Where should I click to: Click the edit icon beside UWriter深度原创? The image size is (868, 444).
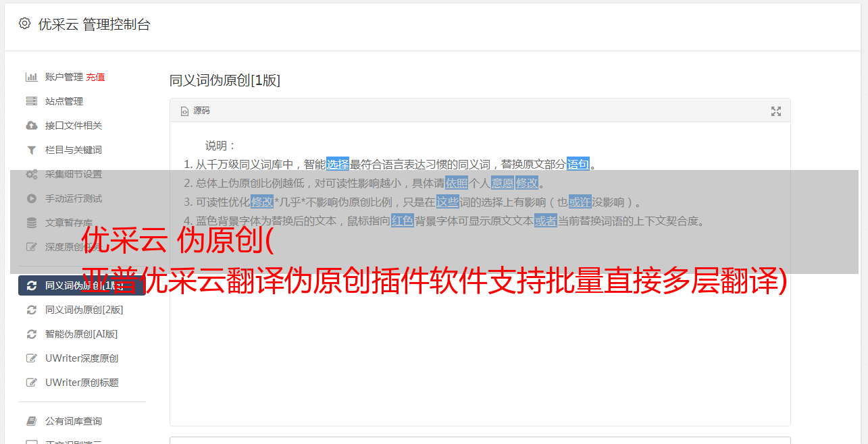tap(31, 358)
